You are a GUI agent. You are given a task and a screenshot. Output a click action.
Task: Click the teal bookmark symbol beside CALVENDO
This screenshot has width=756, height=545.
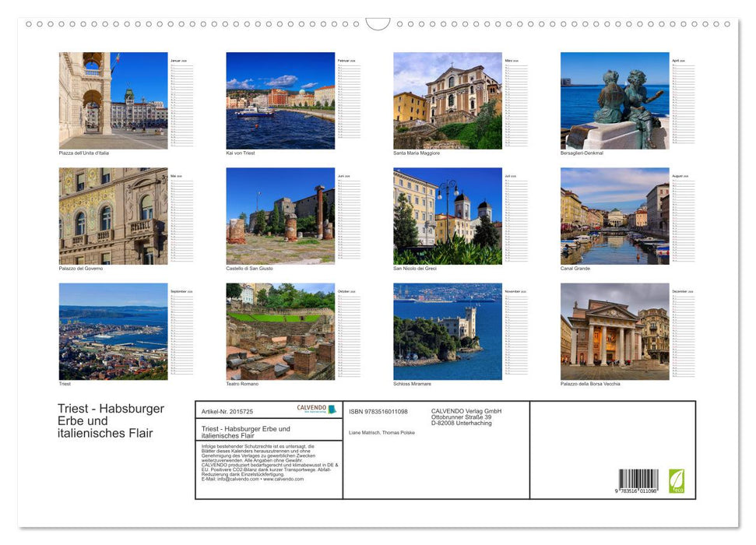tap(333, 409)
